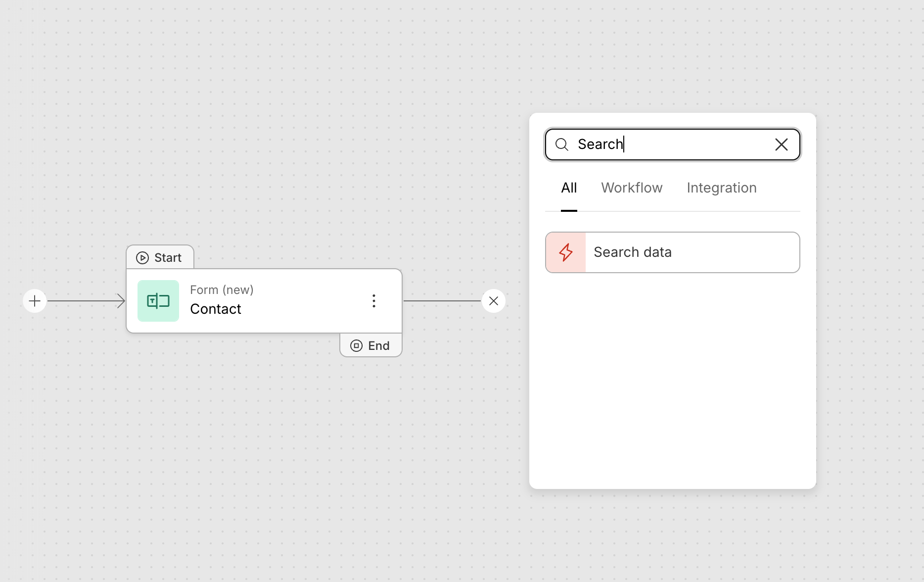This screenshot has width=924, height=582.
Task: Click the arrowhead pointing into Contact node
Action: [x=121, y=301]
